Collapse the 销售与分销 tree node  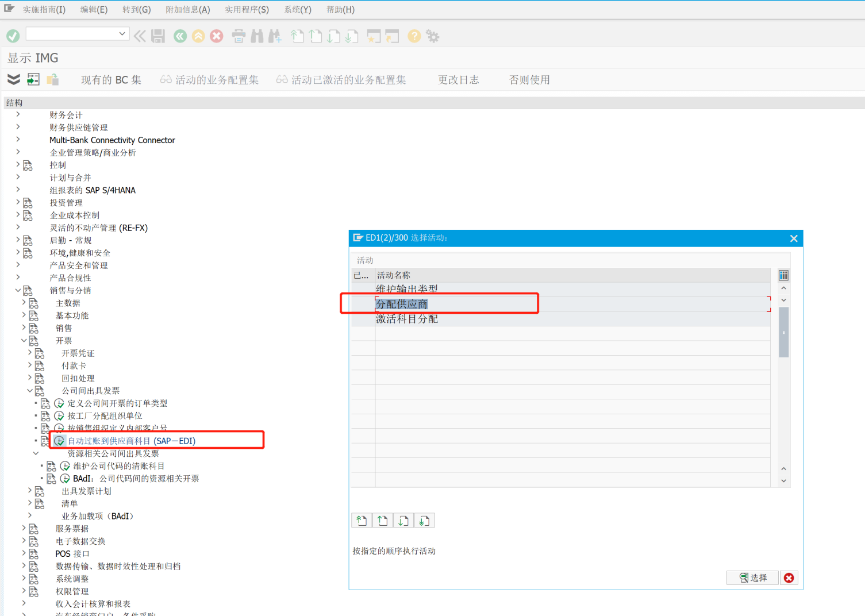point(18,290)
